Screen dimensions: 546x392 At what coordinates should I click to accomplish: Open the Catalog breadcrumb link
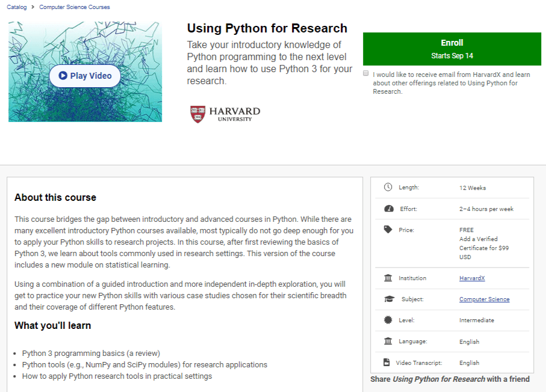(17, 7)
